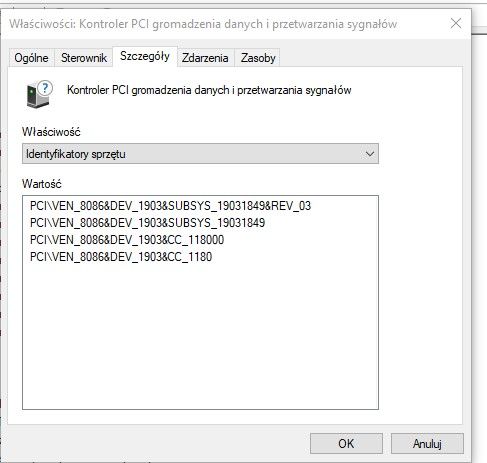487x463 pixels.
Task: Expand the Właściwość dropdown chevron arrow
Action: 370,154
